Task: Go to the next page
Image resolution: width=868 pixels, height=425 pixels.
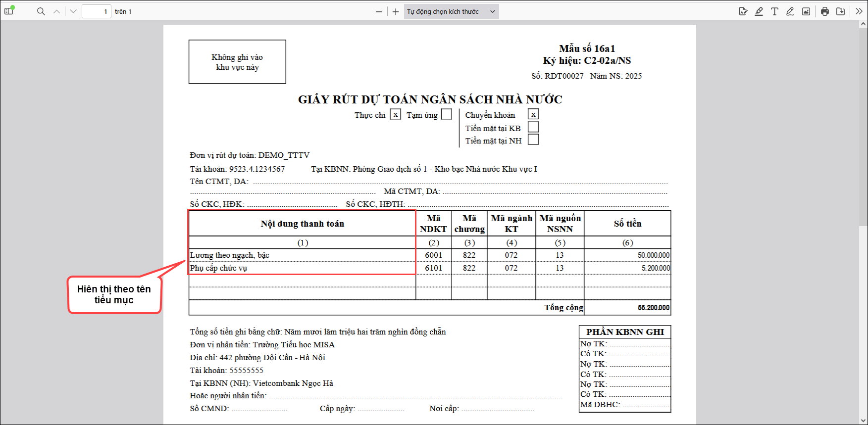Action: point(73,11)
